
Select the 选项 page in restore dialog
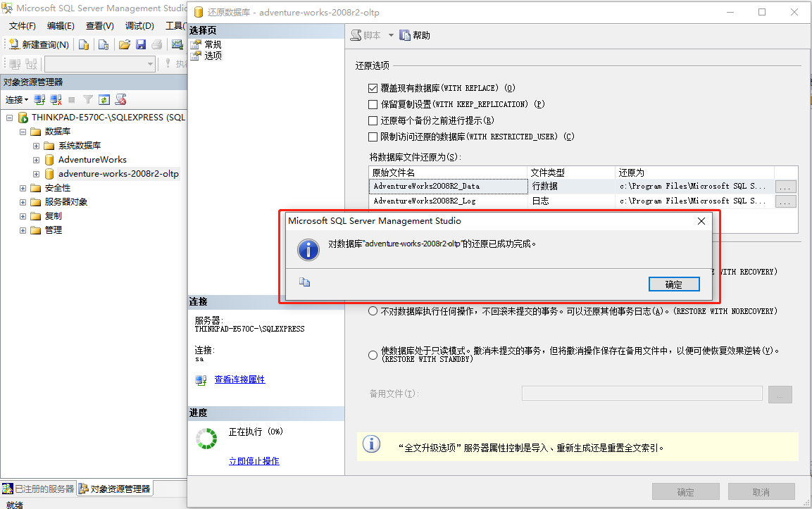[213, 56]
